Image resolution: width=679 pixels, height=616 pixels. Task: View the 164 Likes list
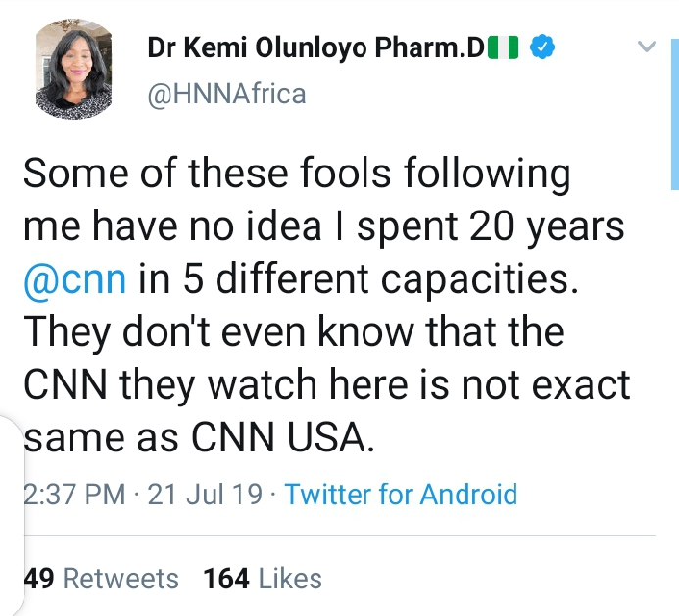click(262, 578)
